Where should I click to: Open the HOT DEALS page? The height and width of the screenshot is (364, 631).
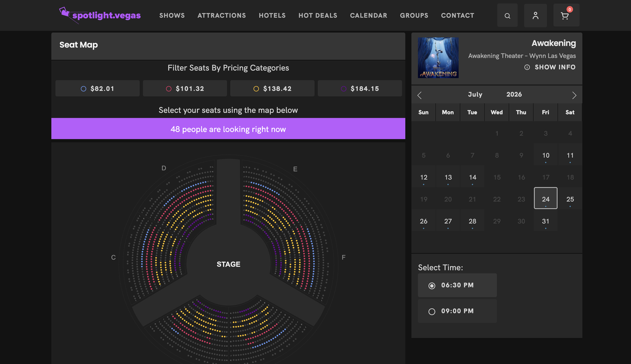tap(318, 15)
